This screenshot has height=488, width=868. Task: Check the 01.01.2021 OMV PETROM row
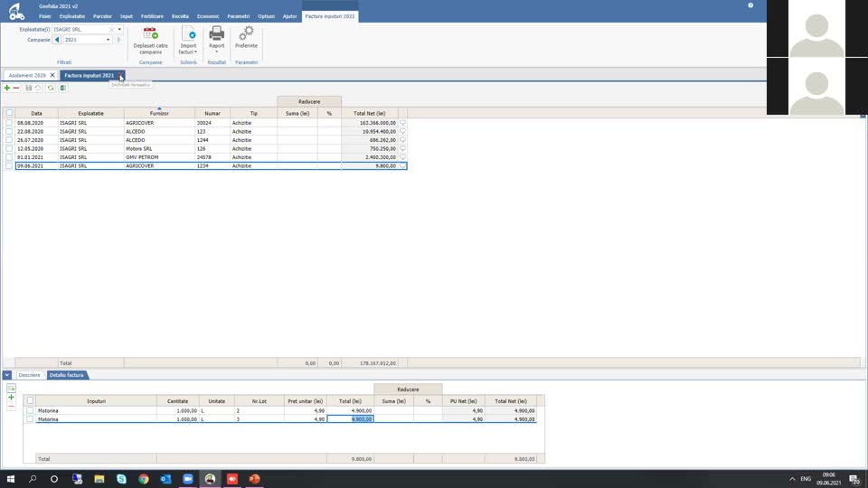(x=9, y=157)
